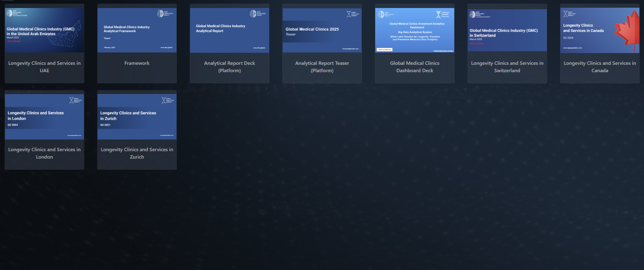Click the hourglass logo on Zurich report cover
Image resolution: width=644 pixels, height=270 pixels.
pyautogui.click(x=164, y=100)
